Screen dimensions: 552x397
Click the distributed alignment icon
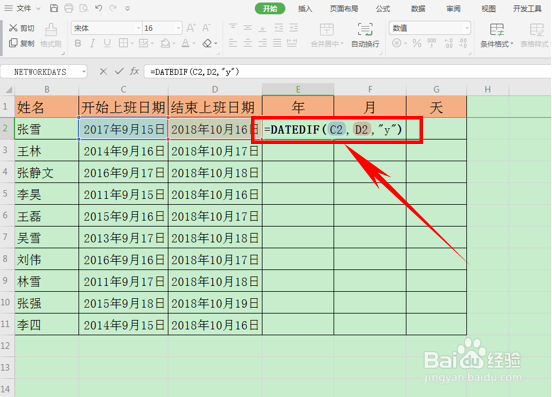[x=292, y=43]
